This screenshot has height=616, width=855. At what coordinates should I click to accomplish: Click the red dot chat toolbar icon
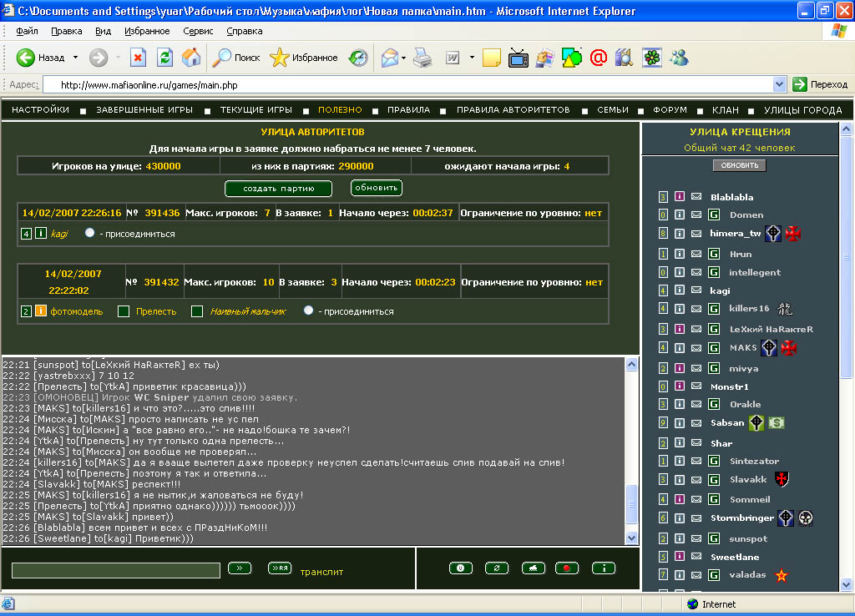click(567, 568)
